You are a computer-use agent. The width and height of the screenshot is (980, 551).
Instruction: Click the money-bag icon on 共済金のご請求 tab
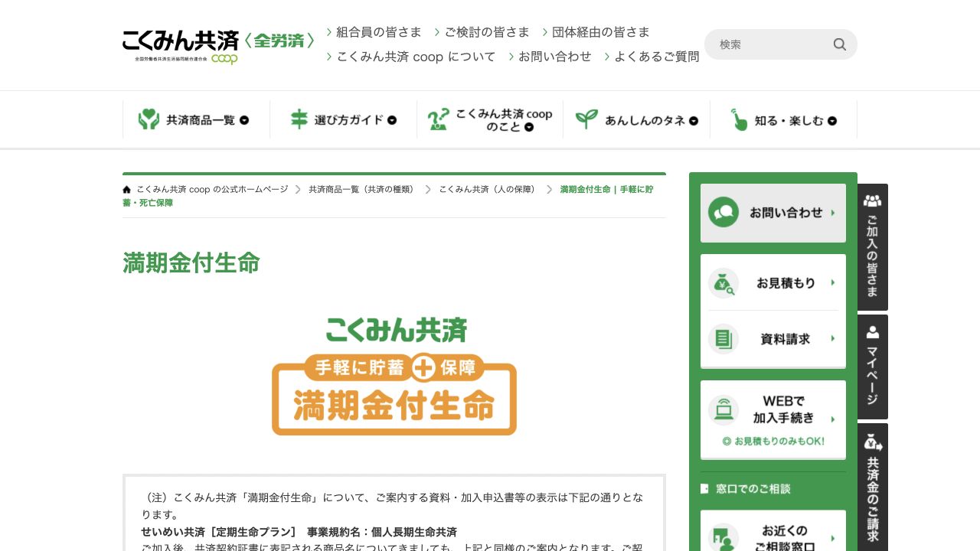(x=873, y=442)
